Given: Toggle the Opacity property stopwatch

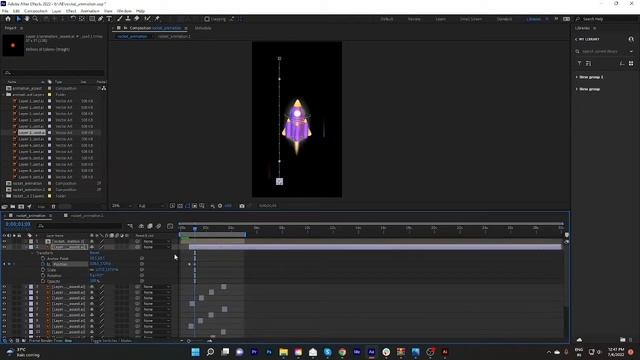Looking at the screenshot, I should pyautogui.click(x=43, y=281).
